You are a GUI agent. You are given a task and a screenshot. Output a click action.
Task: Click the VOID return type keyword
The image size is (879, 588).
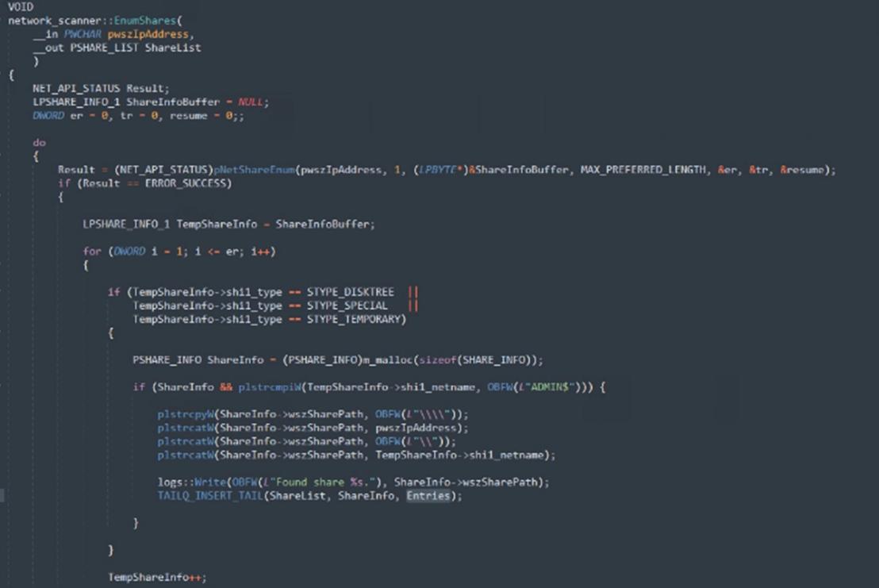(x=21, y=6)
